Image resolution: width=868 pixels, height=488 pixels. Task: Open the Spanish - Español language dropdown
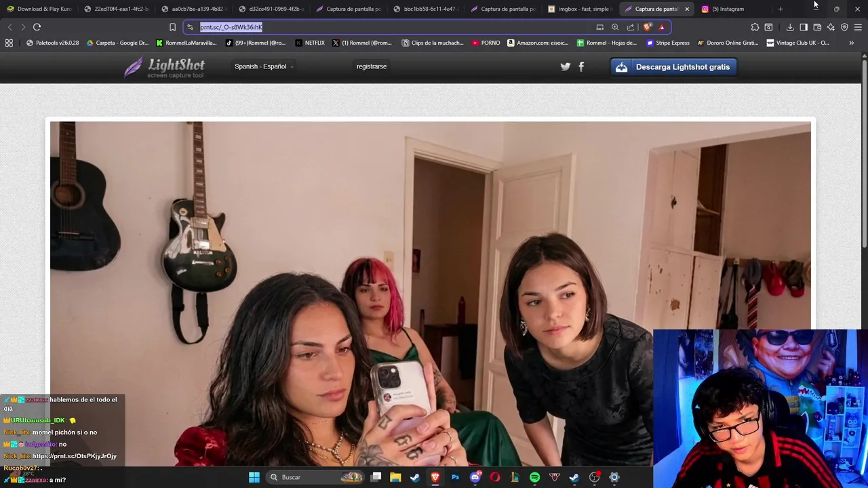[264, 66]
